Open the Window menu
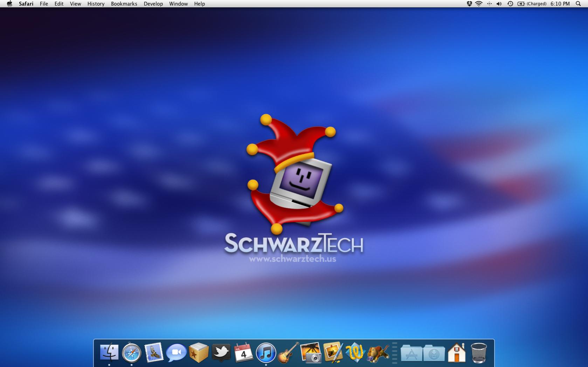The image size is (588, 367). pos(178,4)
